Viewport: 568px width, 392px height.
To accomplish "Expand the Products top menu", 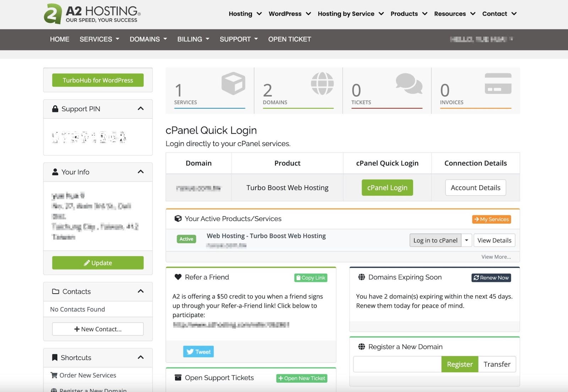I will 409,13.
